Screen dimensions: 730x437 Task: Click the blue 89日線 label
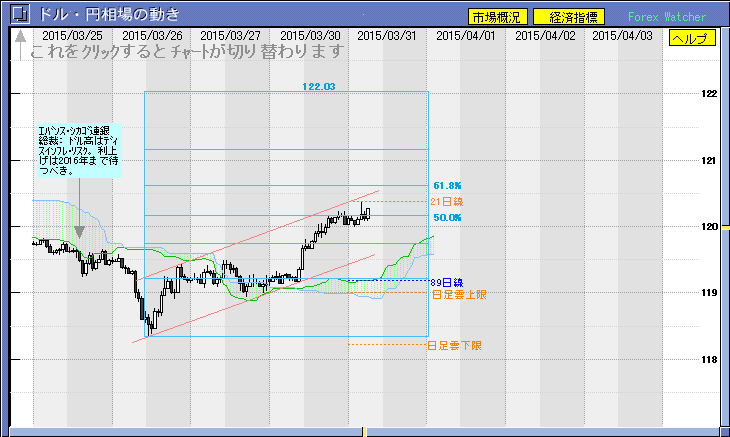point(447,282)
